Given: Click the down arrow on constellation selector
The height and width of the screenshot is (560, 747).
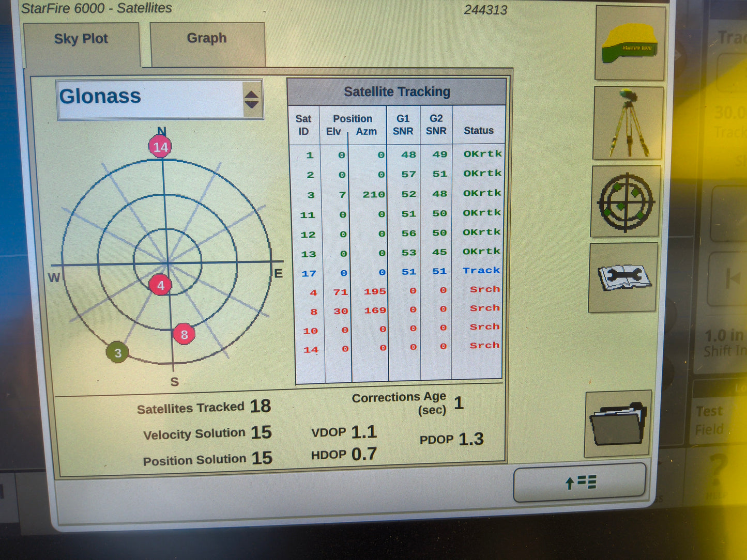Looking at the screenshot, I should tap(252, 105).
